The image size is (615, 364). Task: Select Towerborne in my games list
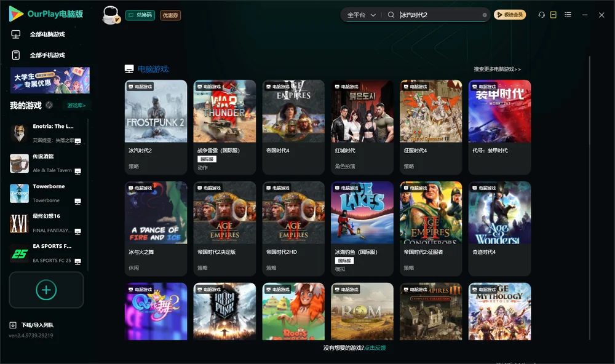tap(46, 193)
